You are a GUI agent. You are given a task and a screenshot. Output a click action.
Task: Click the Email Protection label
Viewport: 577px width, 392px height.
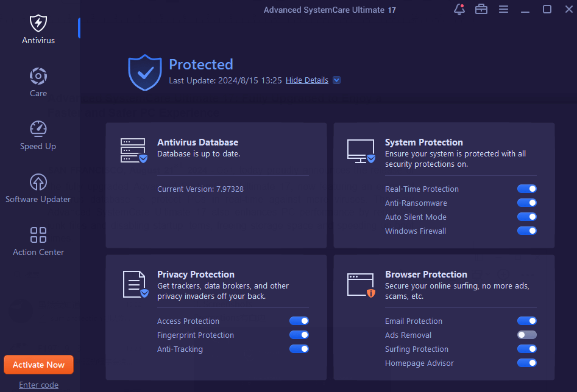pyautogui.click(x=414, y=321)
